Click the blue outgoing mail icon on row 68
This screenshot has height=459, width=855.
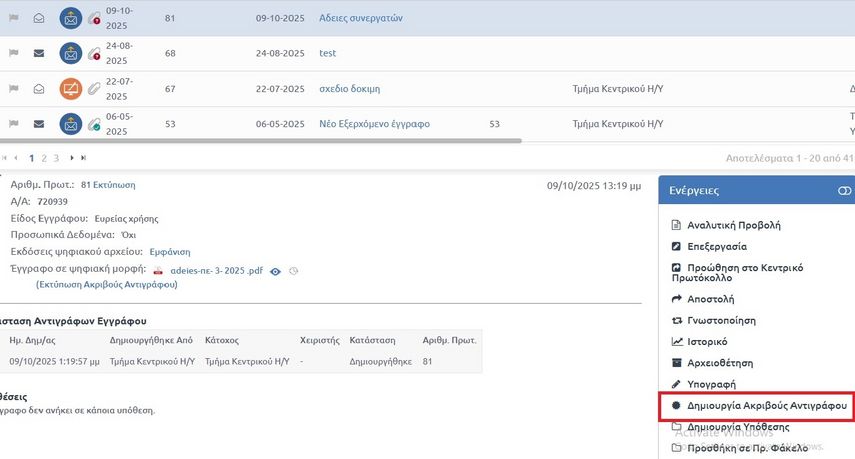coord(70,53)
